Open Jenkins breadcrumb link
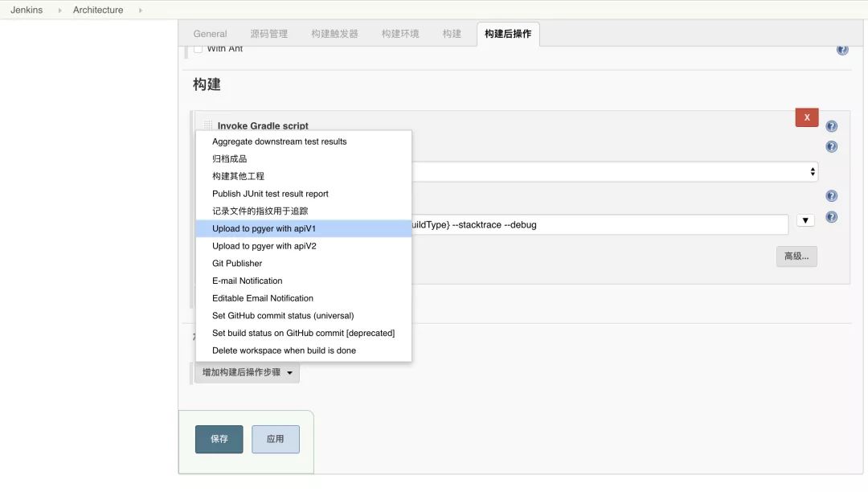This screenshot has height=492, width=868. coord(27,10)
